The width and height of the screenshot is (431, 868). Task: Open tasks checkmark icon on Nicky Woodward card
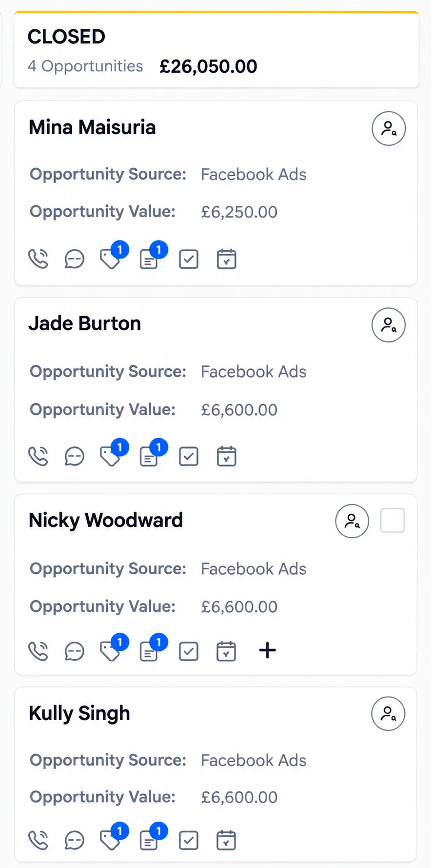[x=188, y=651]
